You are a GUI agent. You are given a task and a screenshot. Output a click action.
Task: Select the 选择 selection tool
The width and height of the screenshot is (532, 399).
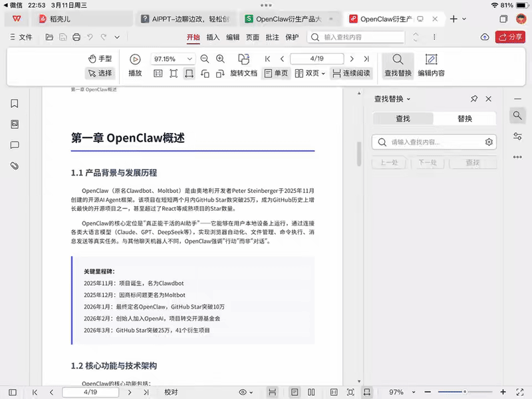pos(100,73)
